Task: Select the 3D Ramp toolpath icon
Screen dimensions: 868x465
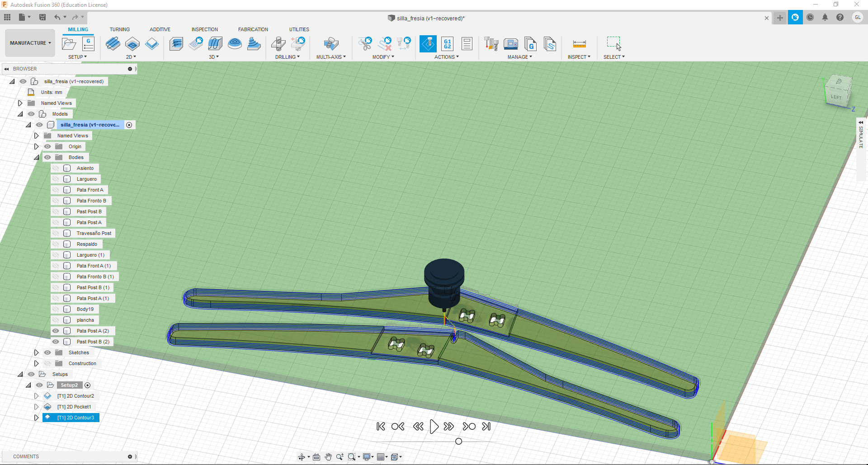Action: 254,44
